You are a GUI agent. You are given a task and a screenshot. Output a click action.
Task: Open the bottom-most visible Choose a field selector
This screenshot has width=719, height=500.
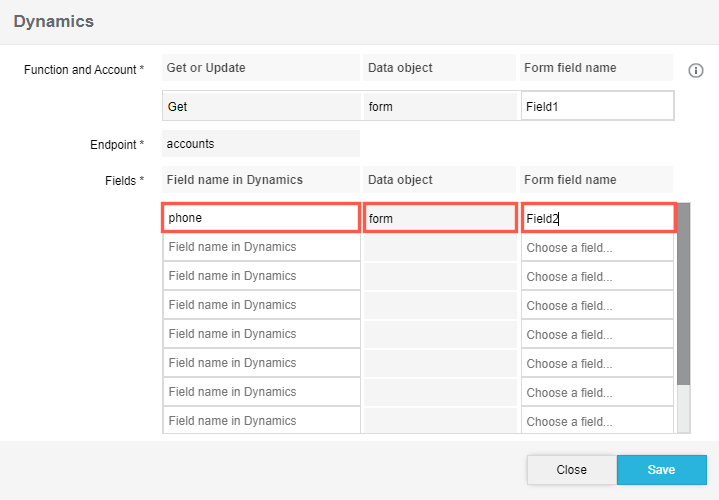click(597, 421)
